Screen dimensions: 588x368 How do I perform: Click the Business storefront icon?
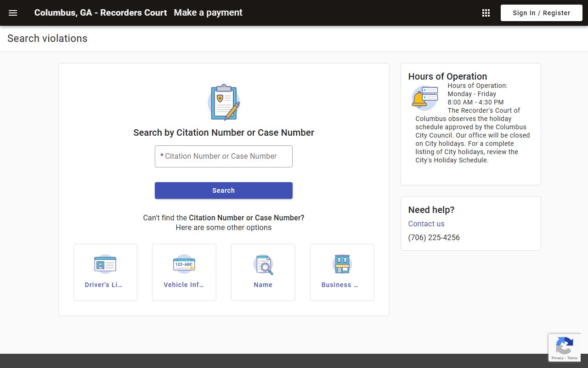click(342, 264)
